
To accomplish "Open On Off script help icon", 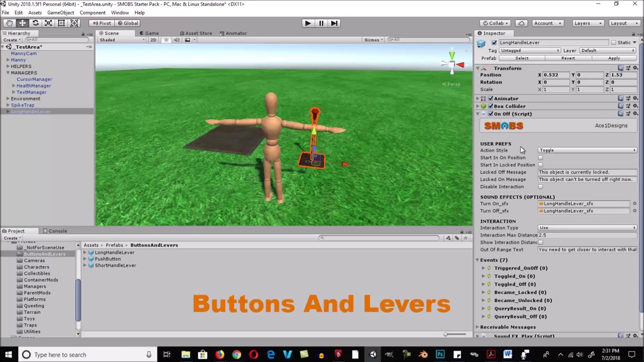I will click(x=620, y=114).
